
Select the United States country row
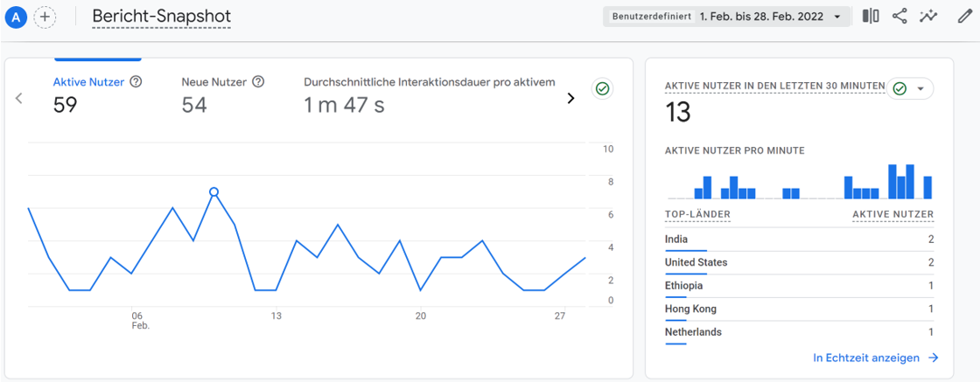click(800, 263)
